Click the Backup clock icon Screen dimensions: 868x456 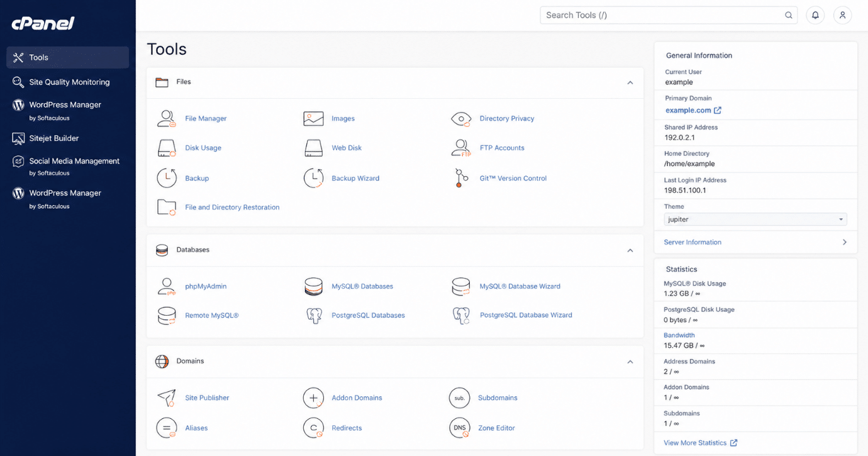(167, 178)
